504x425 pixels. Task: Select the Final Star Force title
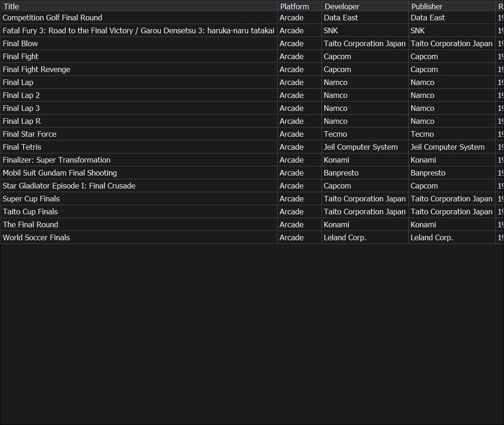click(x=30, y=134)
